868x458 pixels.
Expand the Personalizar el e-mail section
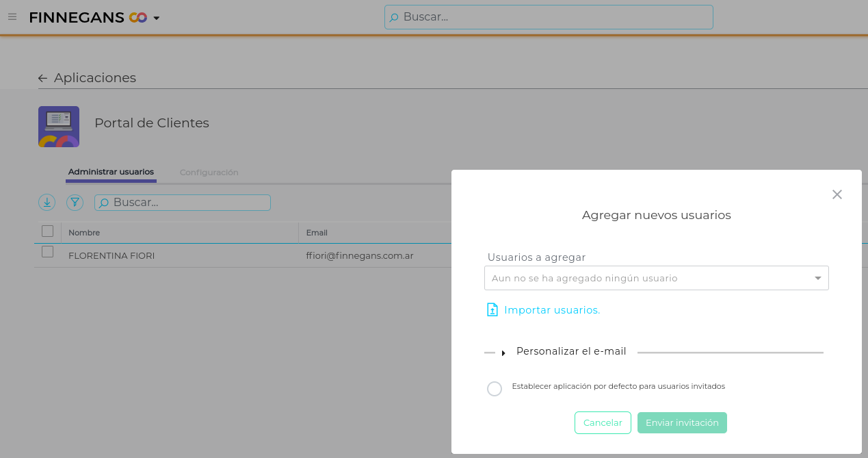571,351
